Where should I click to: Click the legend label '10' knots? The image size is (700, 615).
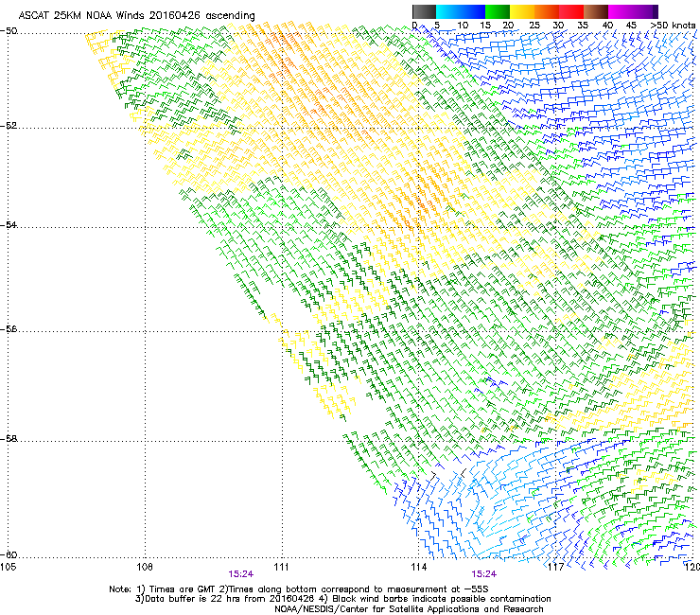click(463, 26)
